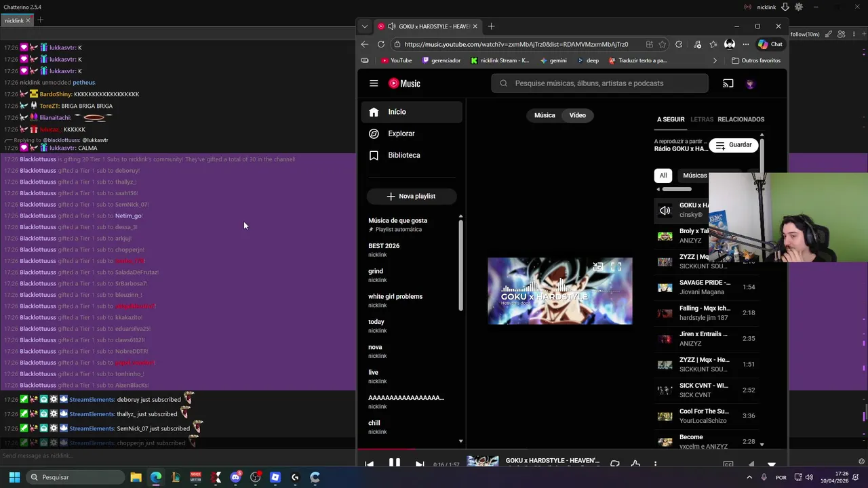
Task: Collapse the player page arrow
Action: (771, 464)
